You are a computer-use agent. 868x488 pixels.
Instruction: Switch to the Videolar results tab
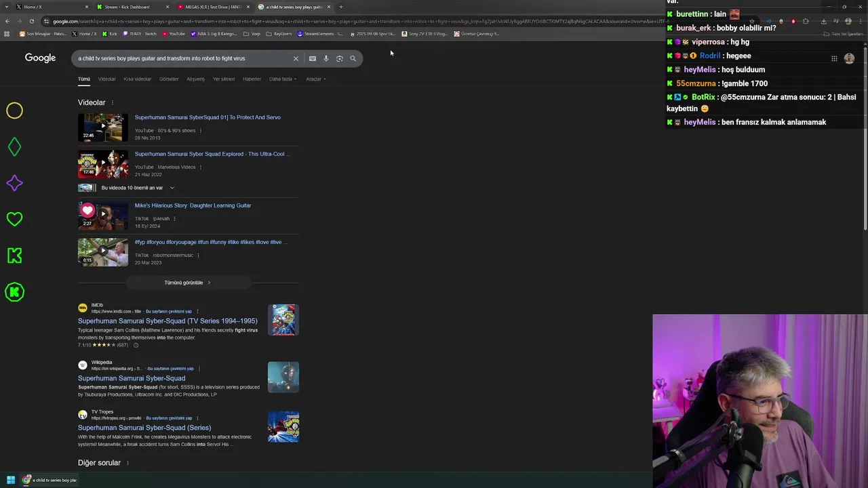click(x=107, y=79)
